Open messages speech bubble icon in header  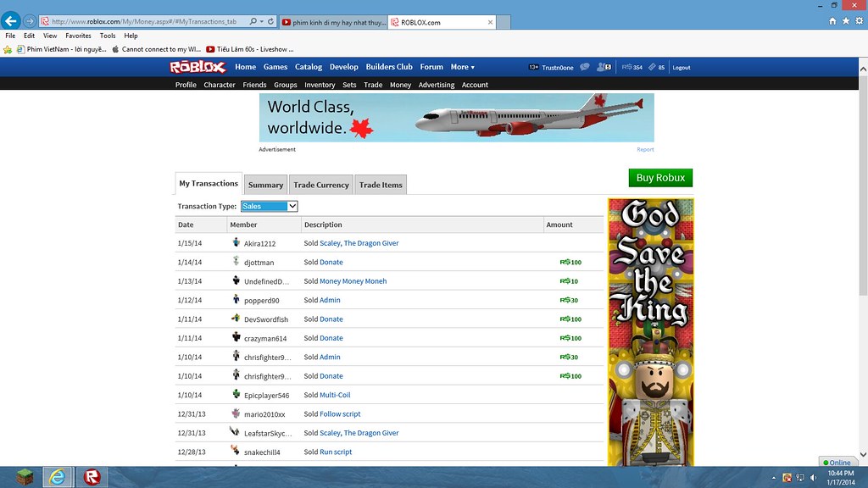click(585, 67)
